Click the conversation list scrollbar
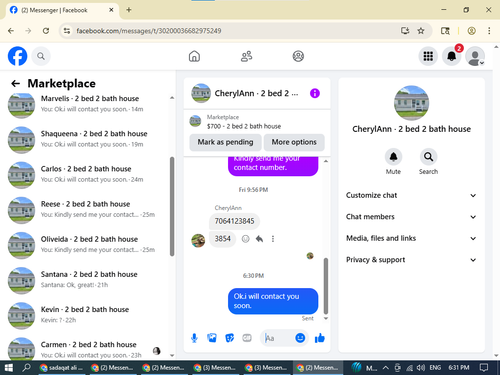 tap(172, 207)
